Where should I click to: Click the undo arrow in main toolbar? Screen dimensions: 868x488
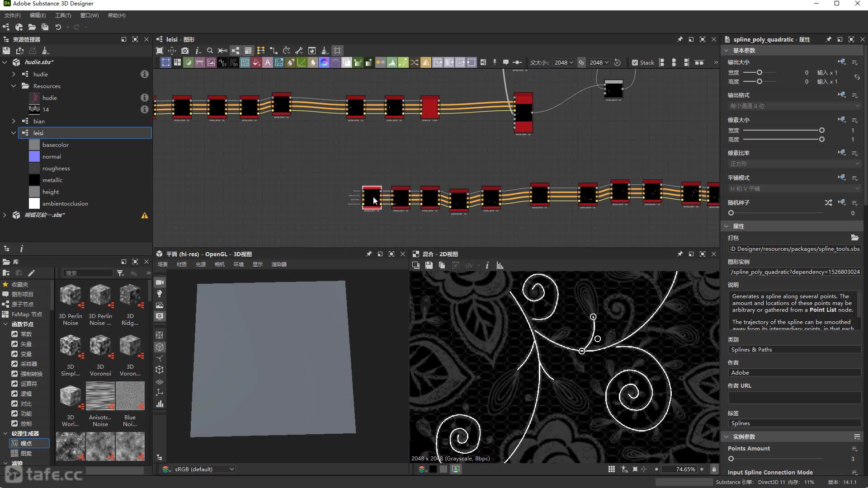58,27
